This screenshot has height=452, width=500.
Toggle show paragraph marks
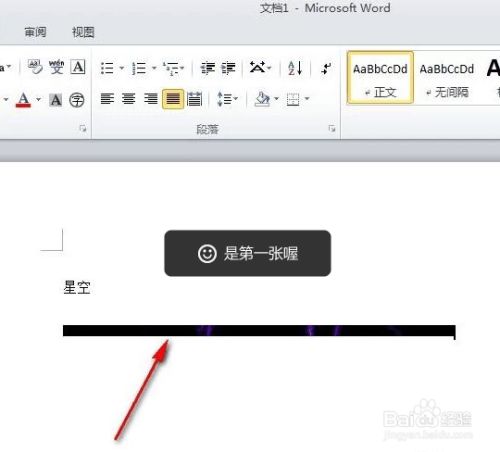326,68
